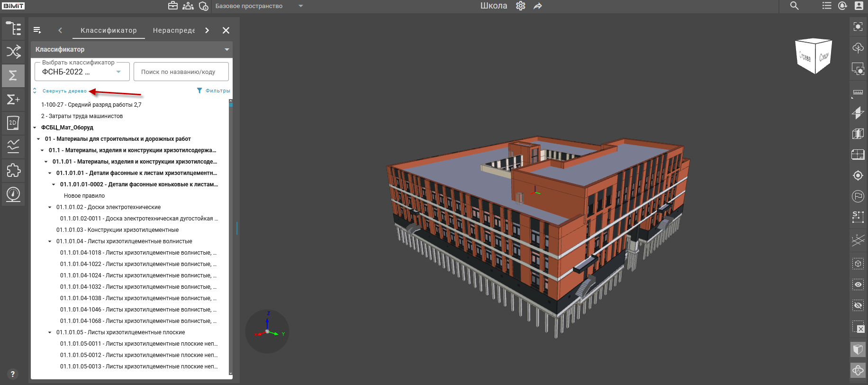The width and height of the screenshot is (868, 385).
Task: Hide selected elements with crossed-eye icon
Action: (858, 305)
